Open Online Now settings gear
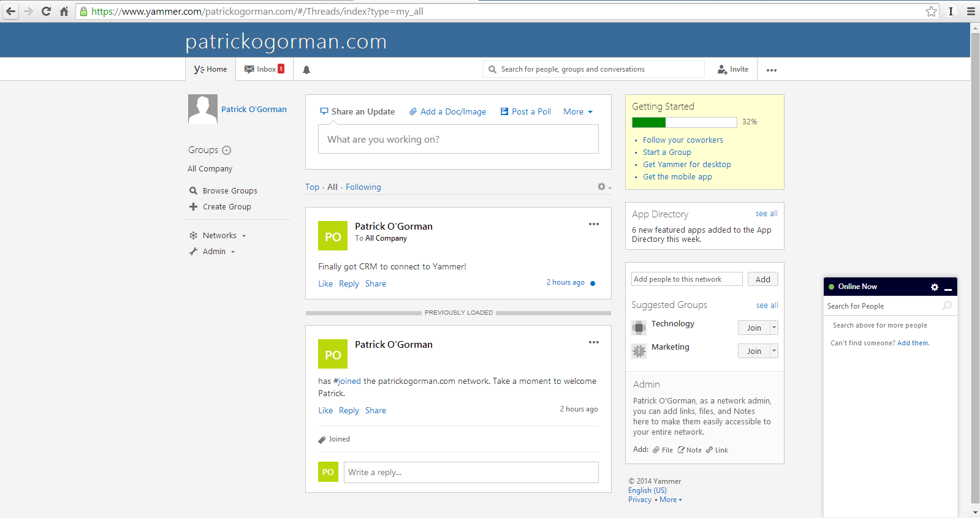Image resolution: width=980 pixels, height=518 pixels. click(x=934, y=287)
